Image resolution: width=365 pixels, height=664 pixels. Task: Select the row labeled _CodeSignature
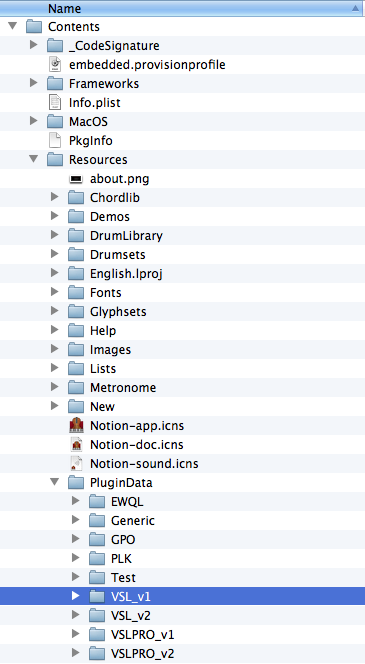(182, 45)
